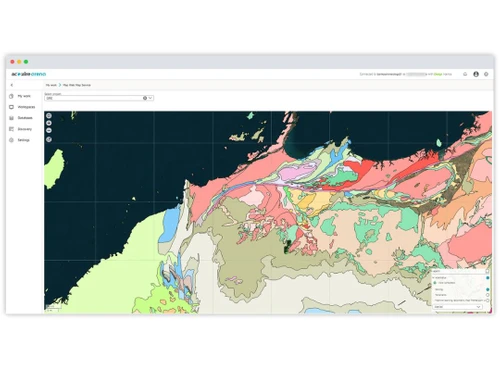Open the user account avatar menu
This screenshot has height=375, width=500.
click(476, 74)
